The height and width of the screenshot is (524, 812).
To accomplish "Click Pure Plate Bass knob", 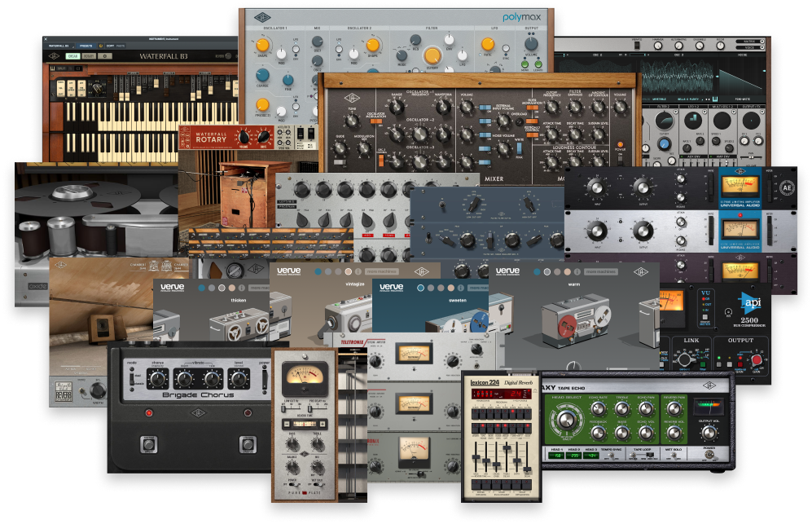I will pos(292,445).
